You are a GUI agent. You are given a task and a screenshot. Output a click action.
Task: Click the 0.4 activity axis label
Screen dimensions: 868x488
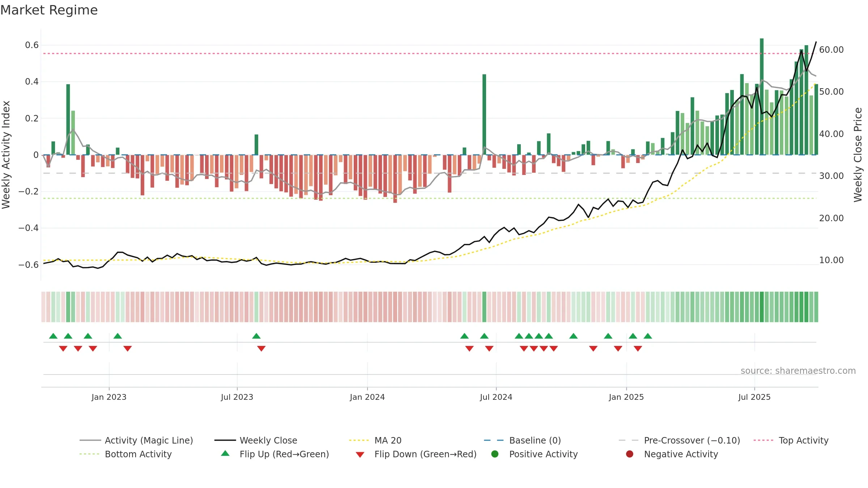click(x=32, y=82)
